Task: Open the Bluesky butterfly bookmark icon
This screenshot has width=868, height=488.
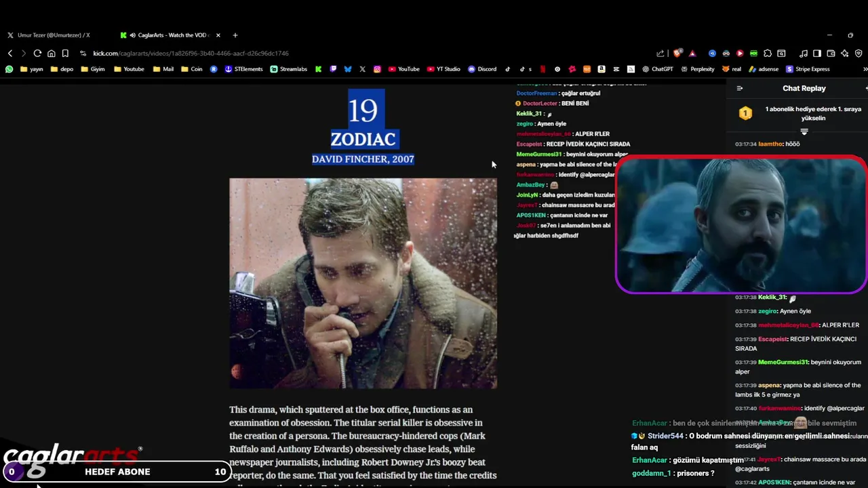Action: point(348,69)
